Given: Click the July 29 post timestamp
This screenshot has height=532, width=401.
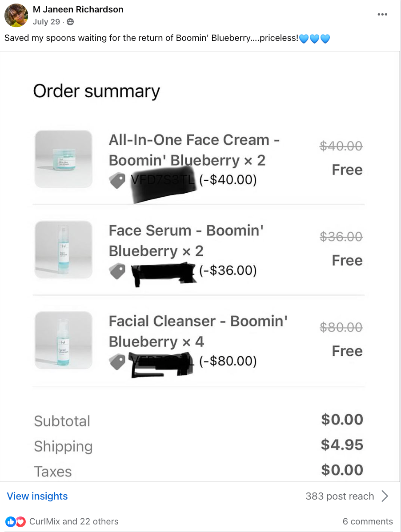Looking at the screenshot, I should pyautogui.click(x=47, y=22).
